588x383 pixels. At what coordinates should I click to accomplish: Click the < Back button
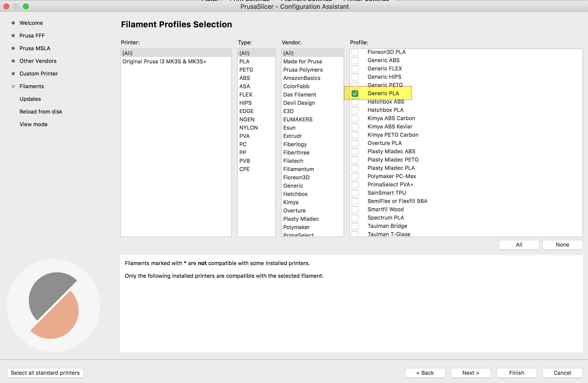click(x=425, y=373)
